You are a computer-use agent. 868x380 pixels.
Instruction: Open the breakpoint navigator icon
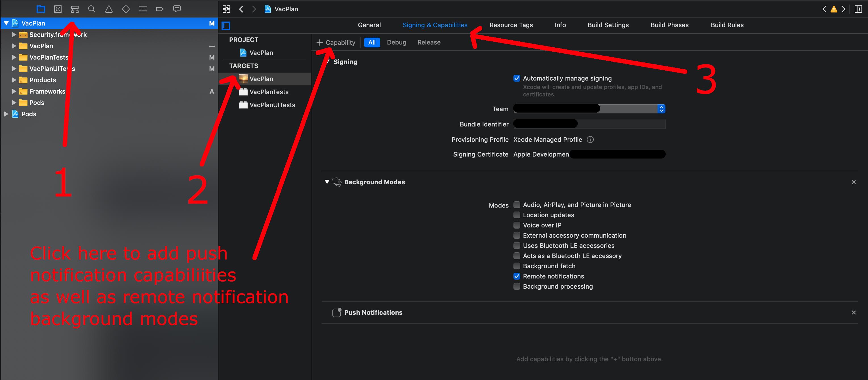pyautogui.click(x=160, y=9)
